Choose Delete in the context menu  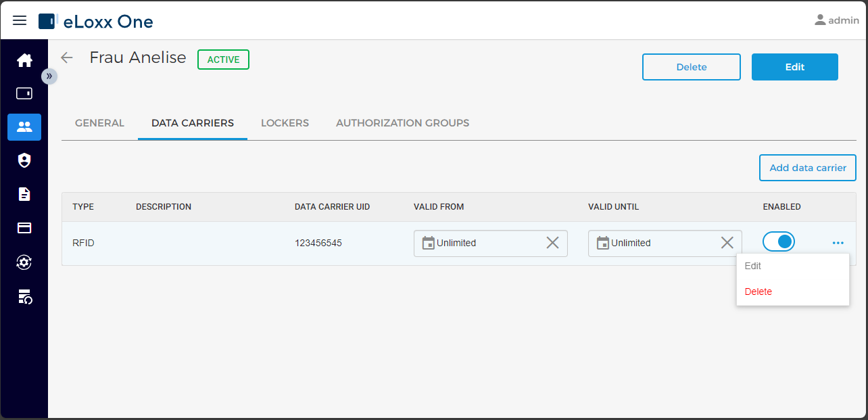[793, 292]
